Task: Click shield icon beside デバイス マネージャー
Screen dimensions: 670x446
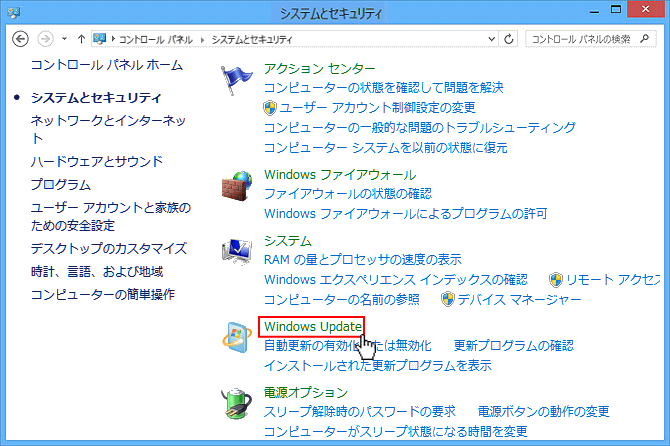Action: (447, 299)
